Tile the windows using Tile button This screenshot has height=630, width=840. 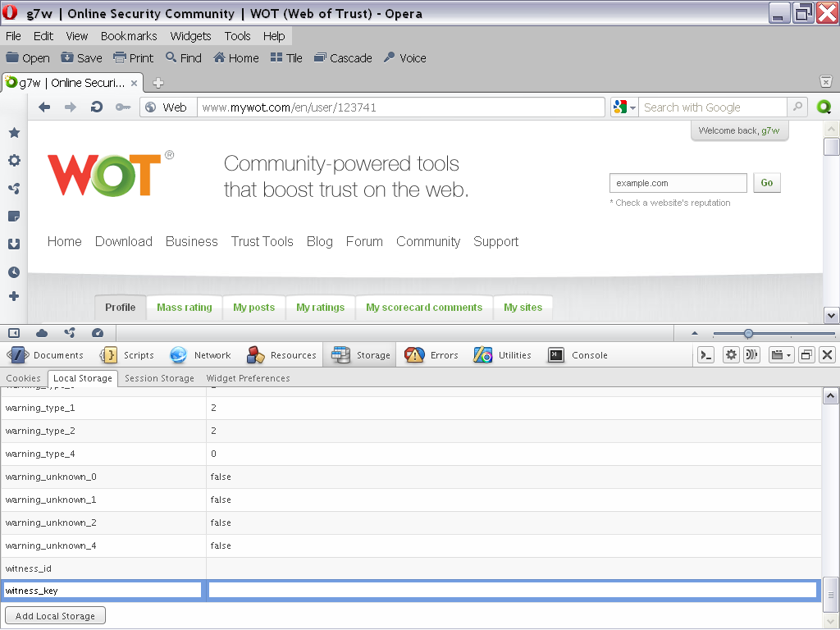click(x=286, y=58)
